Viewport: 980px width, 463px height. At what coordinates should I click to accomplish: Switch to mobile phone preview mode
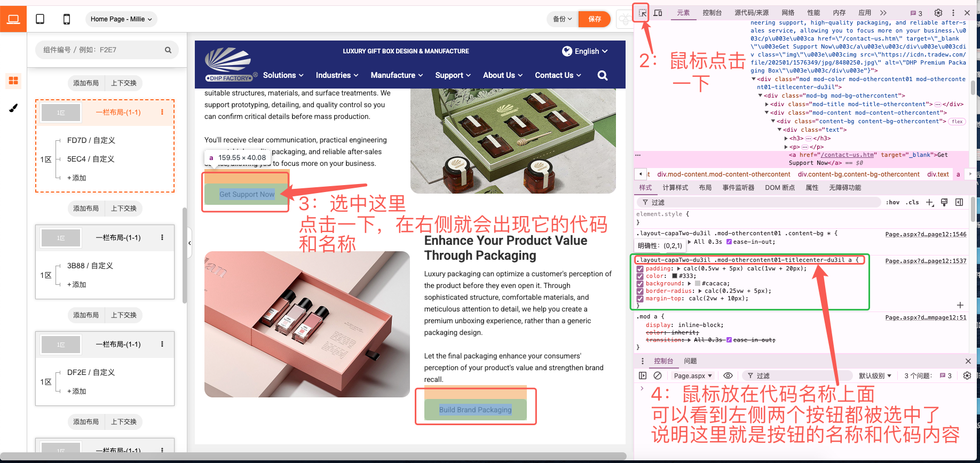point(67,19)
